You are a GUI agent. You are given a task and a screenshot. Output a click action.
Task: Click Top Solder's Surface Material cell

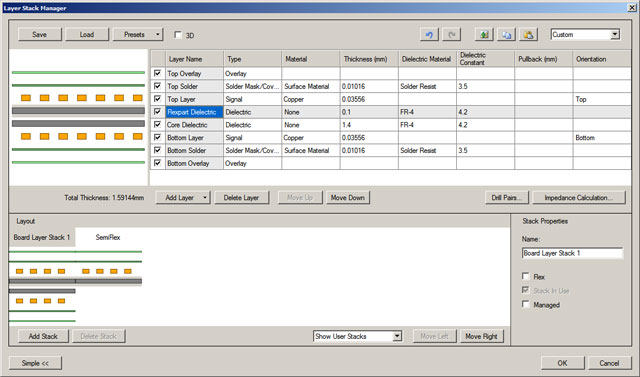coord(311,86)
